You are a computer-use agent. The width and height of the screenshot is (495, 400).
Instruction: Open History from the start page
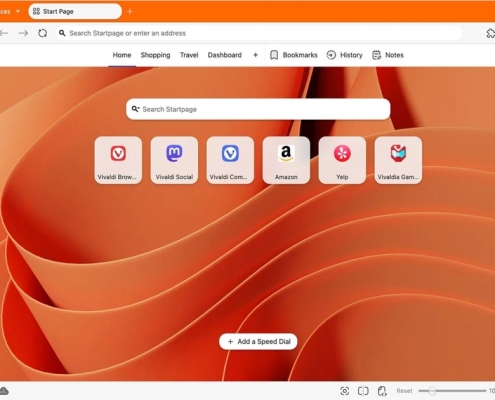coord(345,55)
